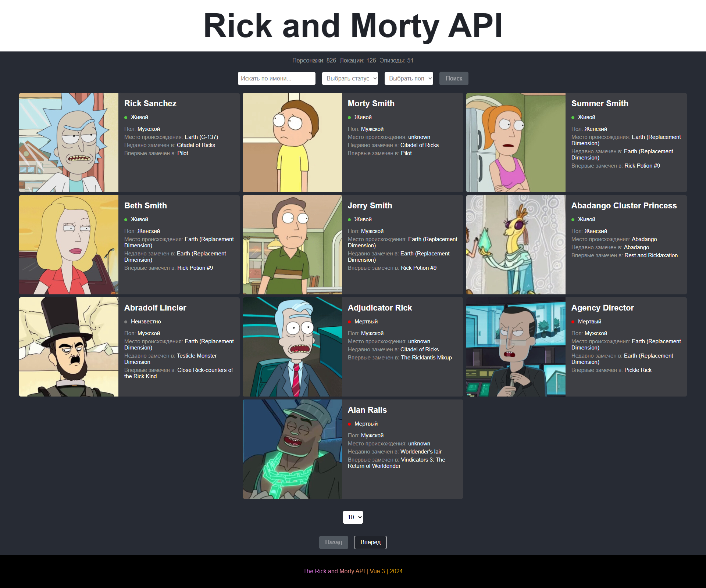Viewport: 706px width, 588px height.
Task: Click Agency Director's red status dot
Action: (573, 322)
